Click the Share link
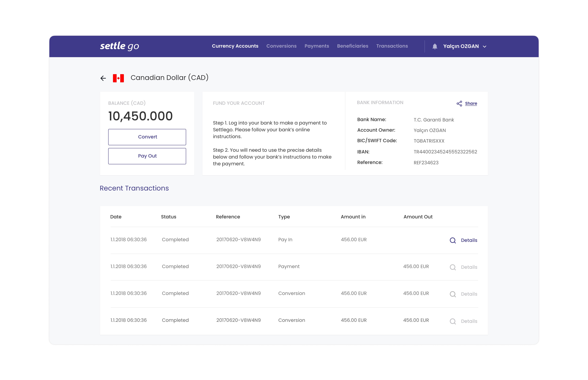The width and height of the screenshot is (588, 380). tap(471, 104)
